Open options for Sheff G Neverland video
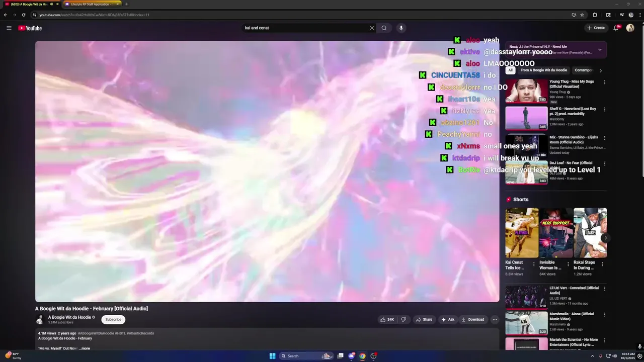 tap(605, 109)
